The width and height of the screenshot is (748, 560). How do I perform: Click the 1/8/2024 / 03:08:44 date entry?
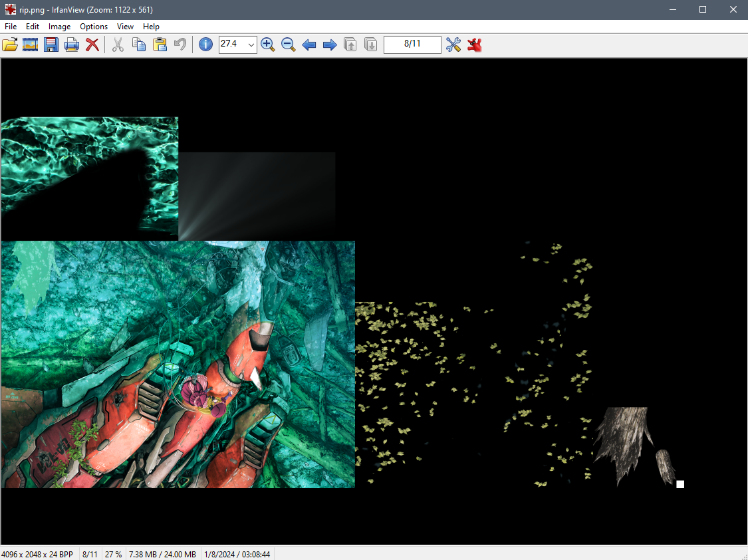click(237, 554)
